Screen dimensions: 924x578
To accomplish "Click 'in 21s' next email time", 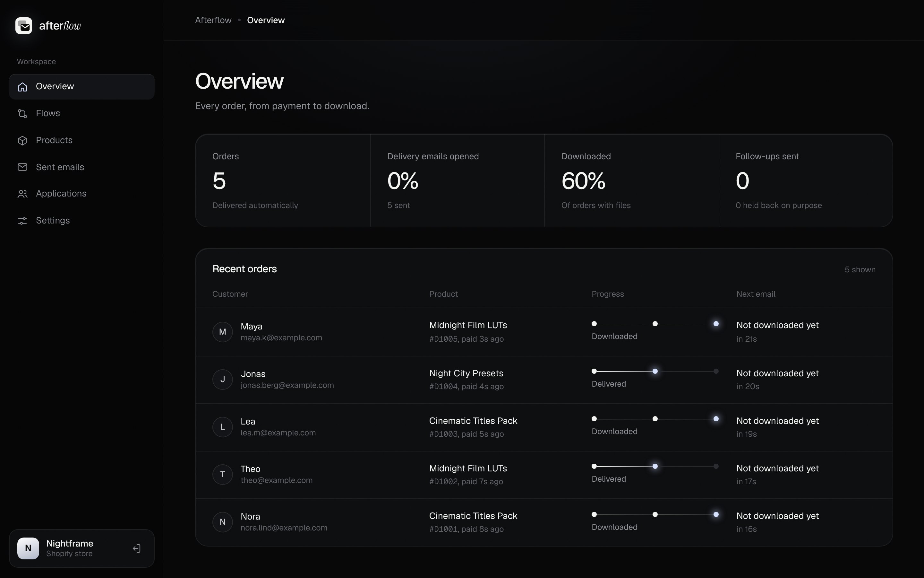I will click(747, 339).
